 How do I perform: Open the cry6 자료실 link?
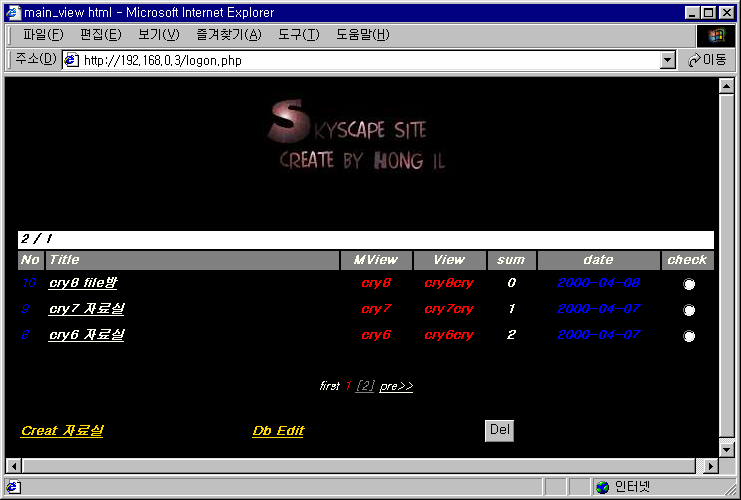point(86,335)
